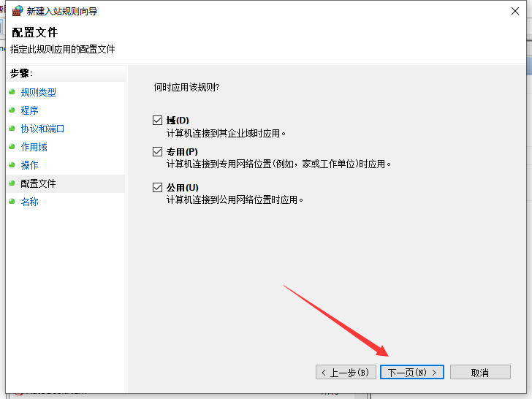
Task: Click the green bullet beside 规则类型
Action: tap(12, 91)
